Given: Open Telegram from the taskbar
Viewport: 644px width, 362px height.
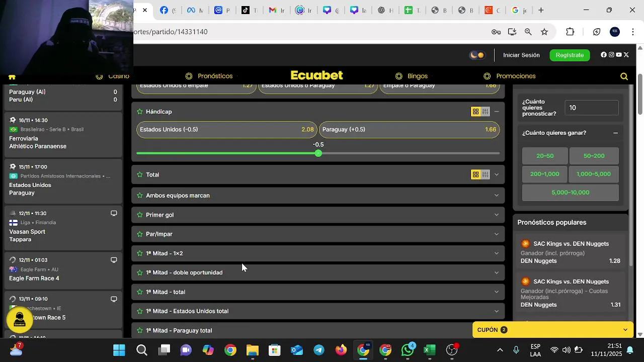Looking at the screenshot, I should 319,350.
